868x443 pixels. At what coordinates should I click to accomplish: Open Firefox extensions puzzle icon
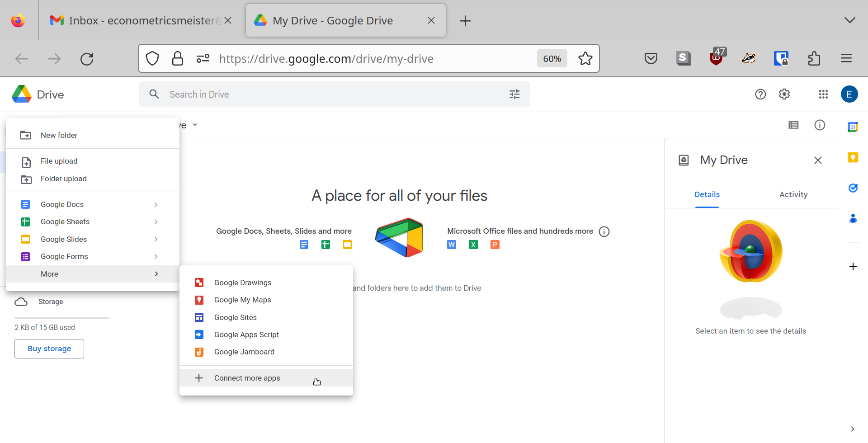814,58
